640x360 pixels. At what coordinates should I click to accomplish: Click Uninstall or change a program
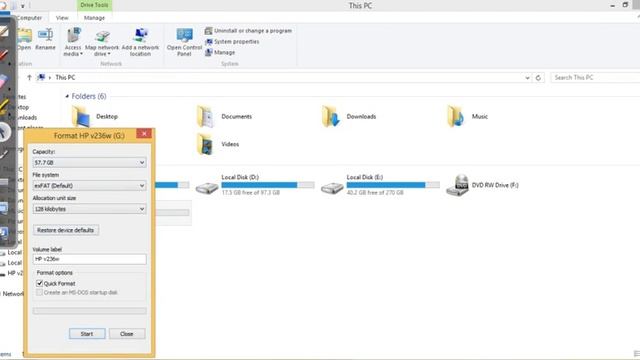tap(249, 31)
